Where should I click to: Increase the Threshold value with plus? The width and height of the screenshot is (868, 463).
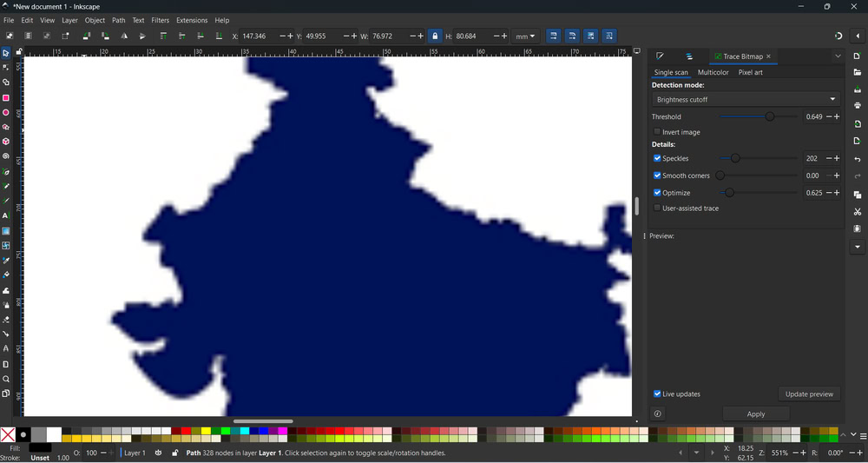click(x=837, y=117)
